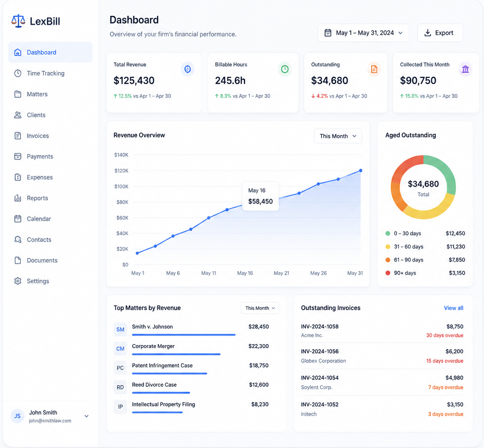Click the RD badge for Reed Divorce
Screen dimensions: 484x448
click(120, 387)
